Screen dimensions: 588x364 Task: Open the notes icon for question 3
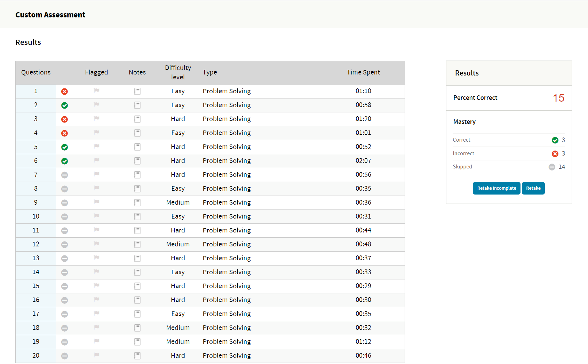coord(137,119)
